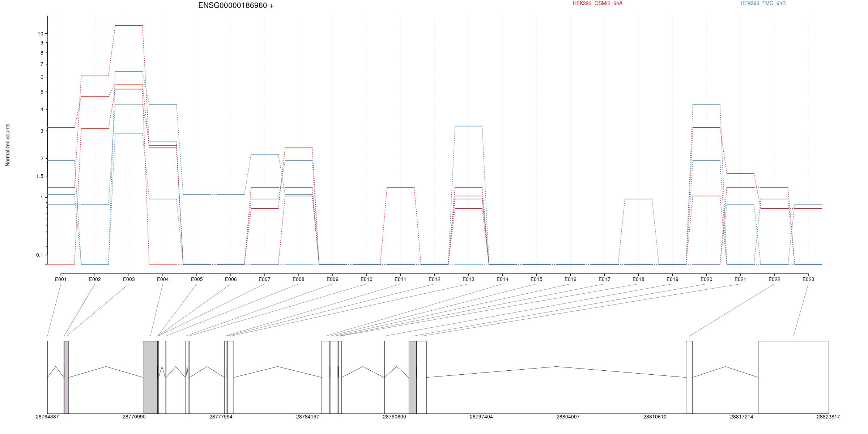Click the red plateau line above E011

[x=400, y=188]
